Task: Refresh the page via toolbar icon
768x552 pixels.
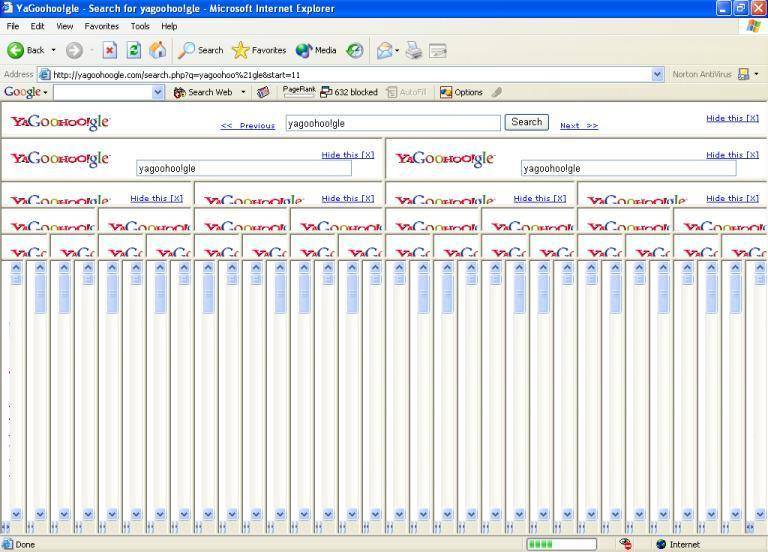Action: click(x=134, y=50)
